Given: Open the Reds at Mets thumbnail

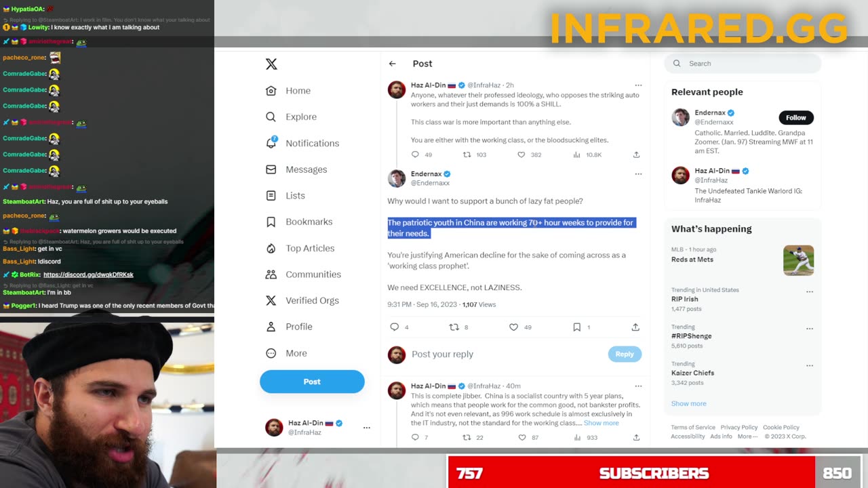Looking at the screenshot, I should point(798,260).
